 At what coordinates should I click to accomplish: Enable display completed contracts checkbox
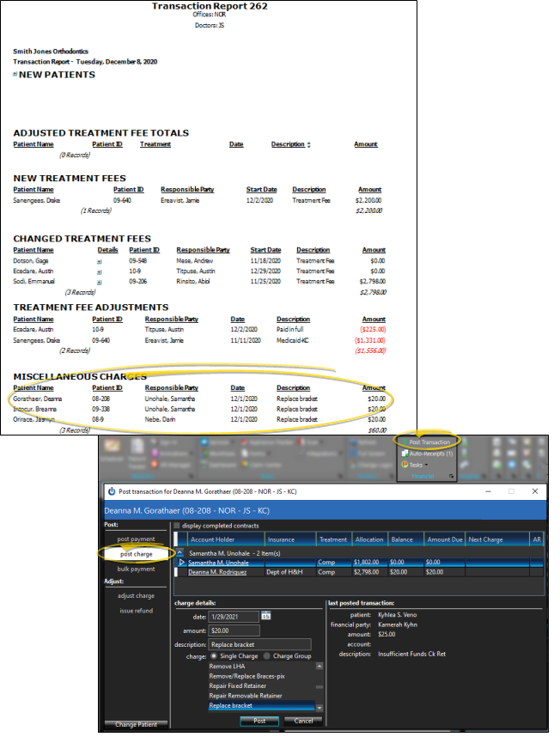point(178,526)
